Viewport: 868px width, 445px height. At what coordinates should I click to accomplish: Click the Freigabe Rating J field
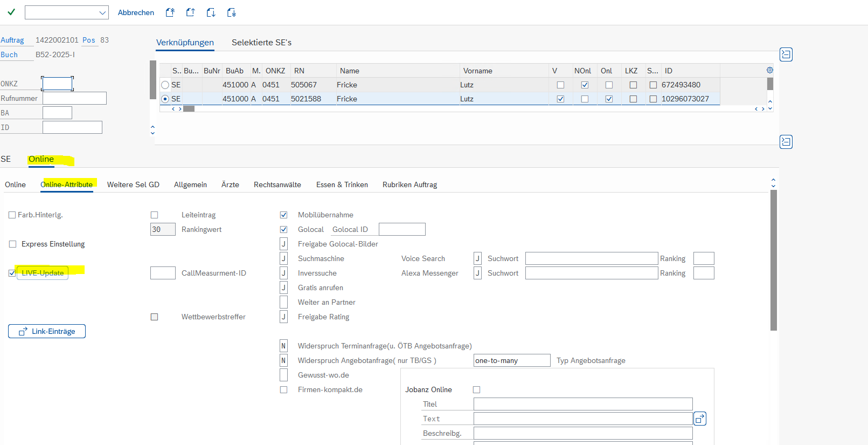[x=283, y=317]
